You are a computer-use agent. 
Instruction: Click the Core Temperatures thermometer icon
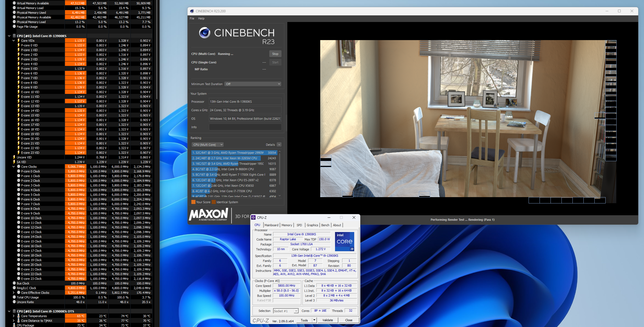tap(19, 316)
